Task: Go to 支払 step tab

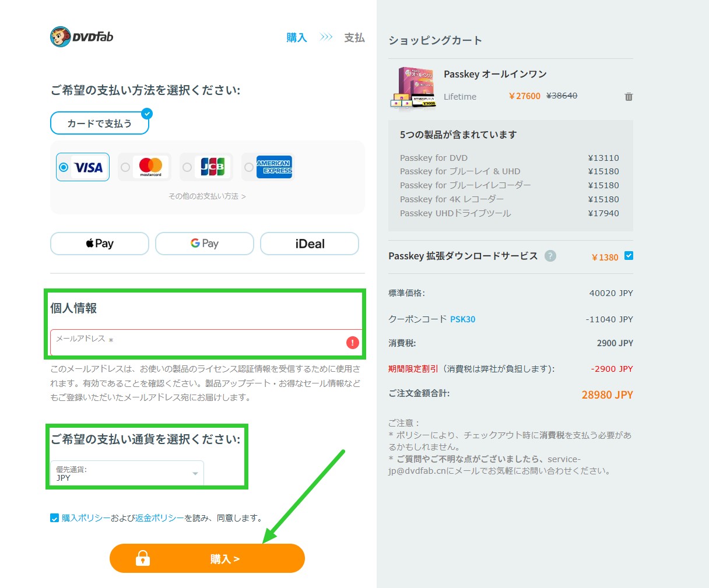Action: click(x=354, y=38)
